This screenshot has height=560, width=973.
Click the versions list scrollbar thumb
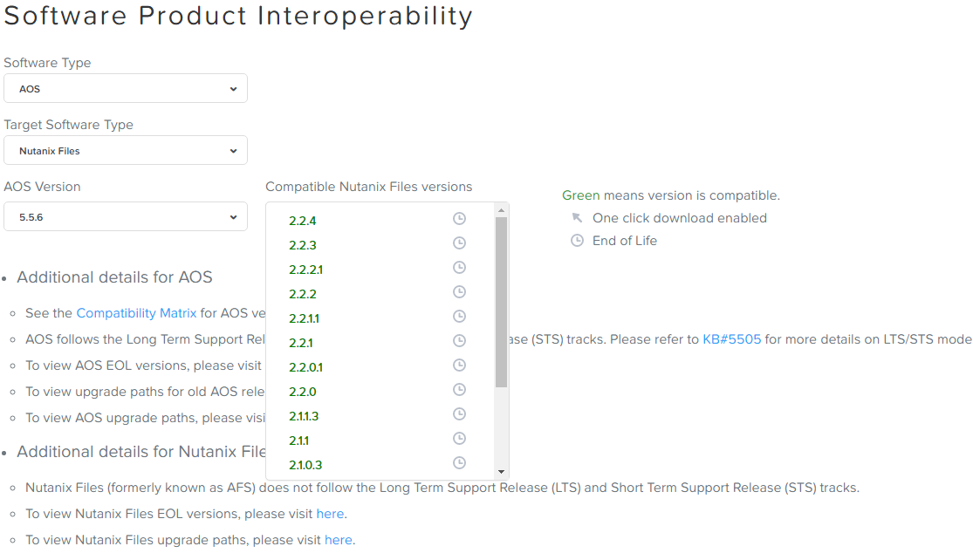(502, 302)
